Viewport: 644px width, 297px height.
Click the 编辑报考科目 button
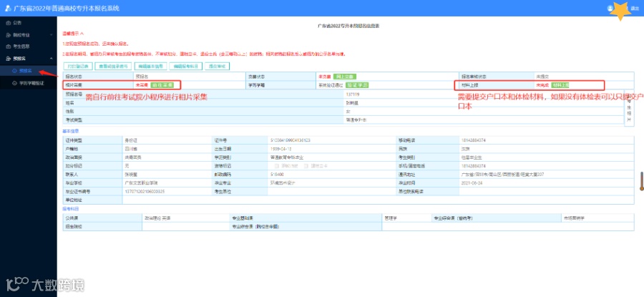[185, 66]
